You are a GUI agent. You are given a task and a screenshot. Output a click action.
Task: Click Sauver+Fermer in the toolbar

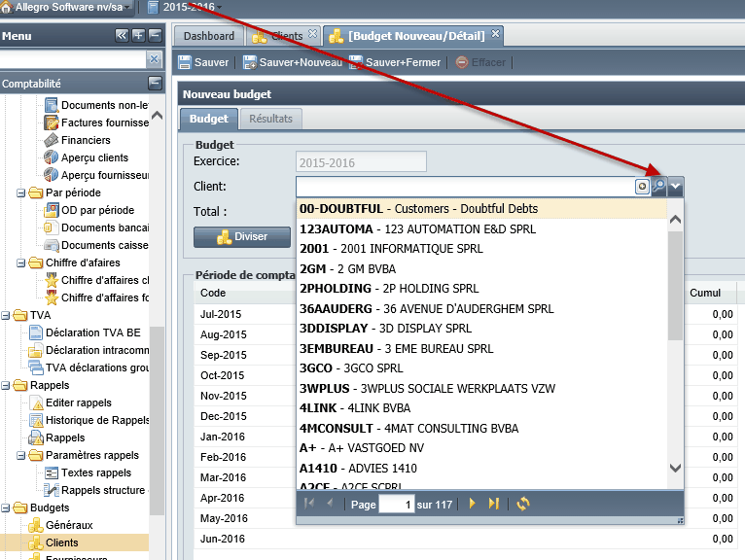395,62
